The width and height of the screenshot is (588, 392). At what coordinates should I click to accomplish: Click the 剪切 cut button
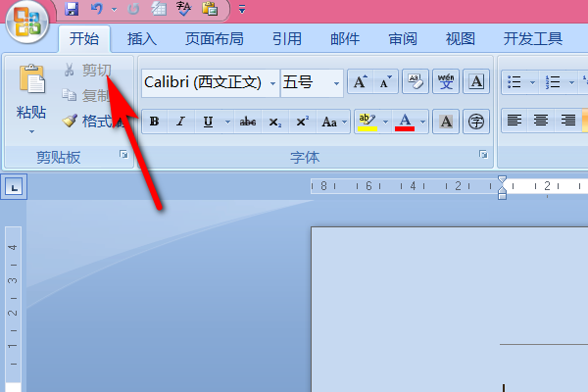[88, 70]
